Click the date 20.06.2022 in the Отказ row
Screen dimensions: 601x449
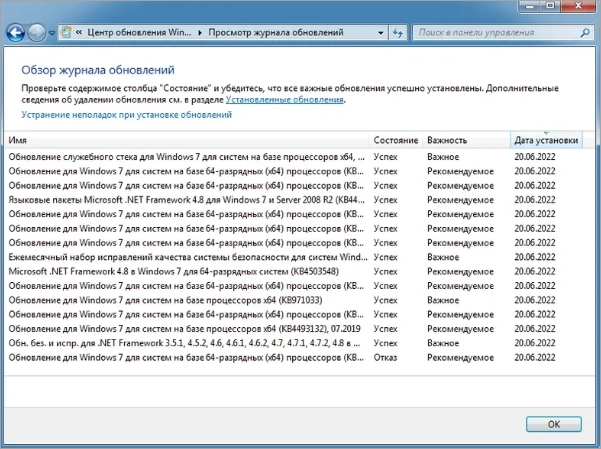pos(535,358)
